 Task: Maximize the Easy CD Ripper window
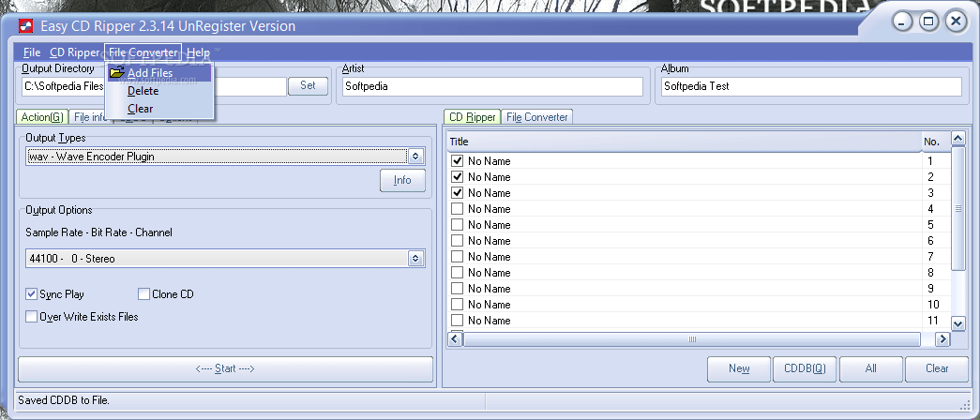tap(928, 22)
